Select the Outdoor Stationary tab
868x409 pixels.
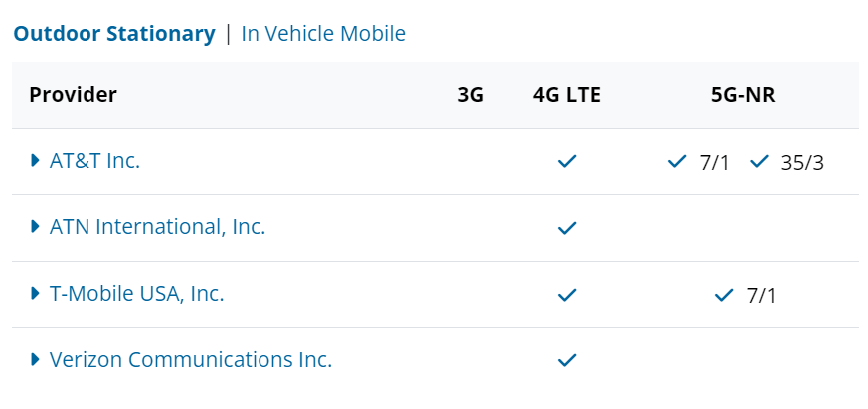[x=114, y=34]
